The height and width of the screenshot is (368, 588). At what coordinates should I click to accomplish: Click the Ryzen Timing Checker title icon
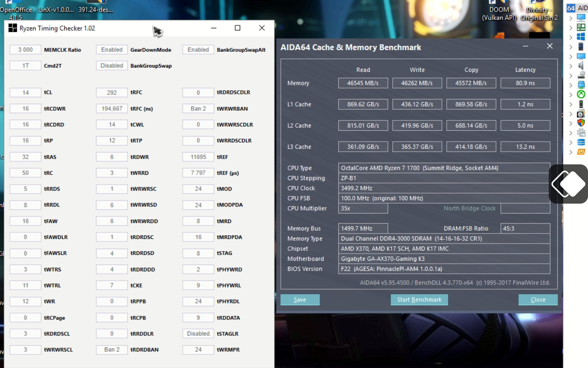pyautogui.click(x=13, y=28)
